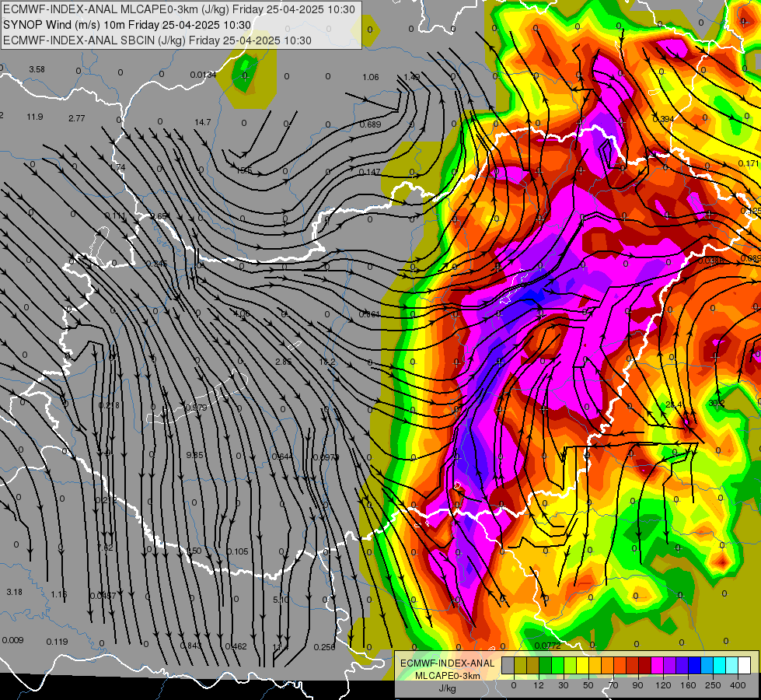
Task: Click legend tick label 160
Action: (688, 685)
